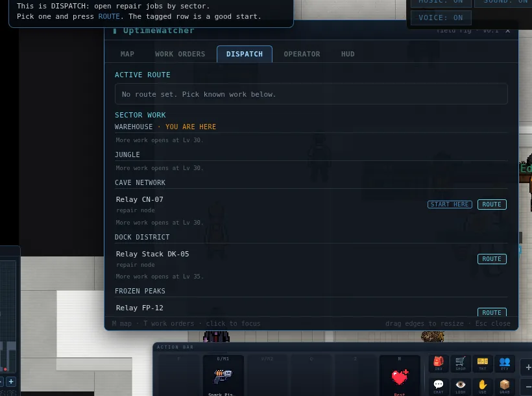Click the plus button beside the action bar
The height and width of the screenshot is (396, 532).
pos(527,367)
